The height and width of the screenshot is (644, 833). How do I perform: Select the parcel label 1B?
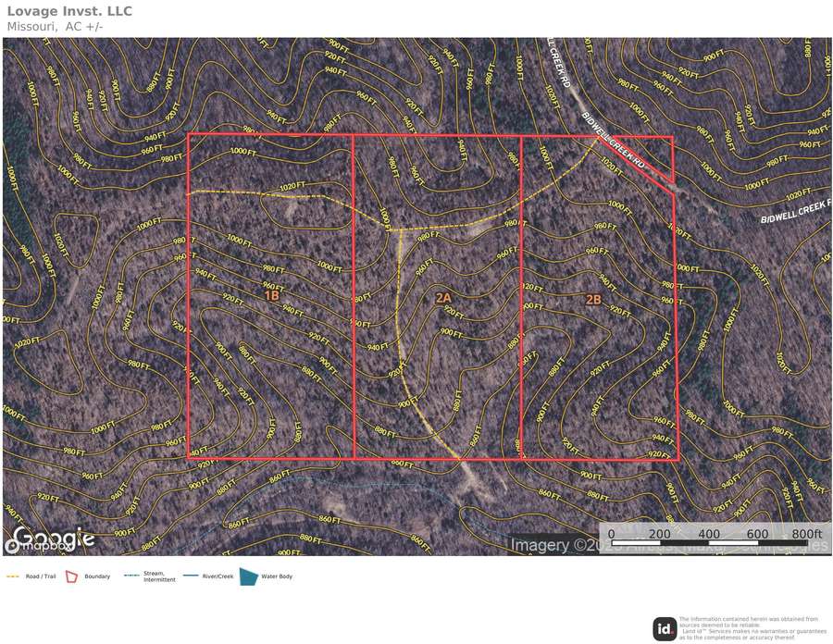[271, 295]
